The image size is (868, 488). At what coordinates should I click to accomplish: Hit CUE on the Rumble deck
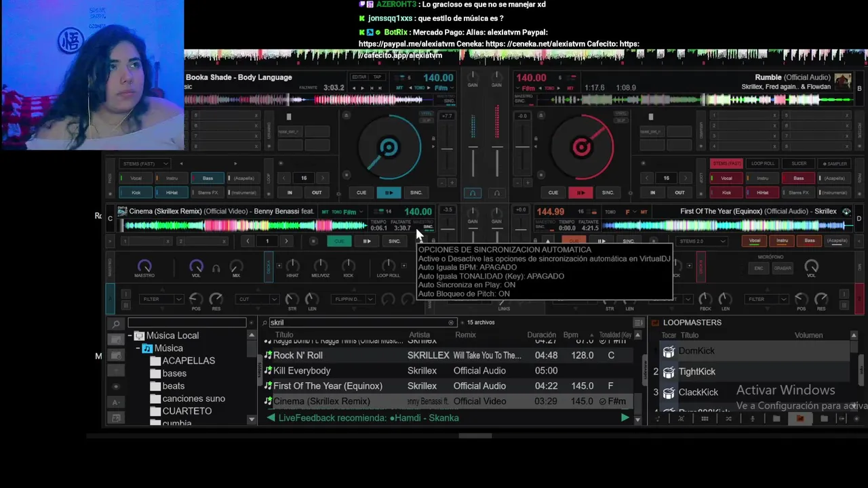pos(553,192)
